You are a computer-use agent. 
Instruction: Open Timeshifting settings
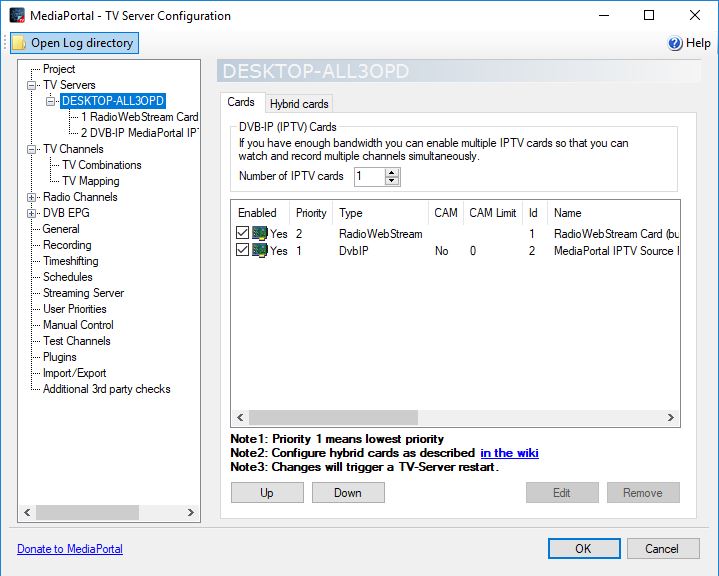71,261
